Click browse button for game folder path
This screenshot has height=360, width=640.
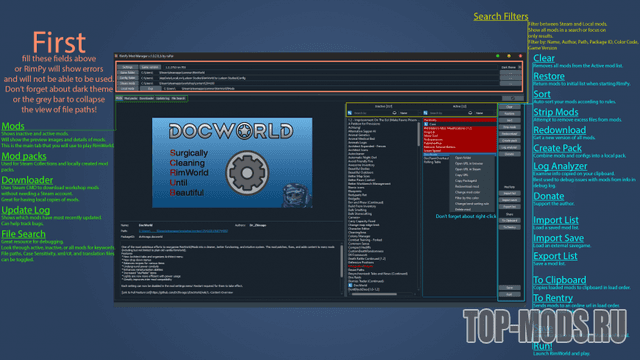[x=510, y=73]
